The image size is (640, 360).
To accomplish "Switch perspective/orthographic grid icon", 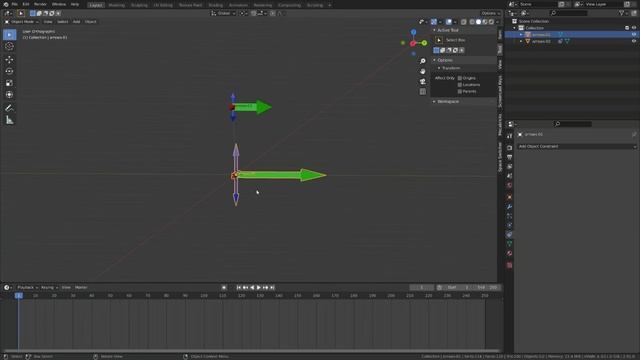I will point(423,91).
